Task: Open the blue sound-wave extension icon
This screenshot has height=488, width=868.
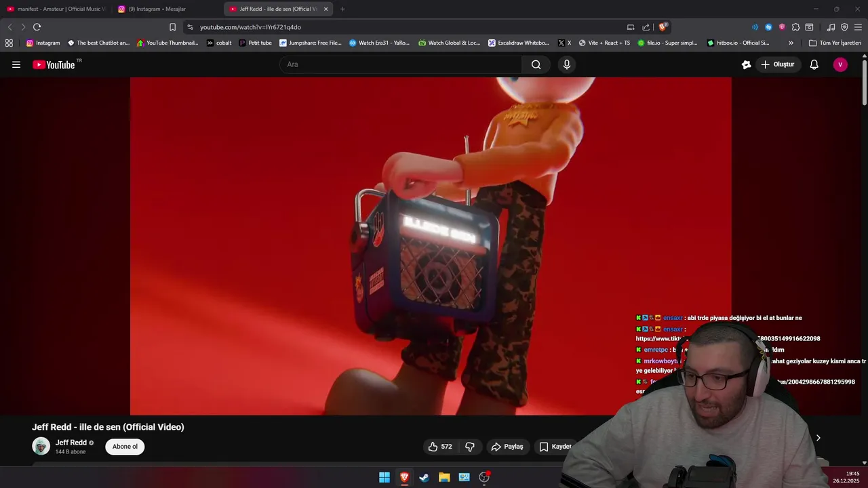Action: (755, 27)
